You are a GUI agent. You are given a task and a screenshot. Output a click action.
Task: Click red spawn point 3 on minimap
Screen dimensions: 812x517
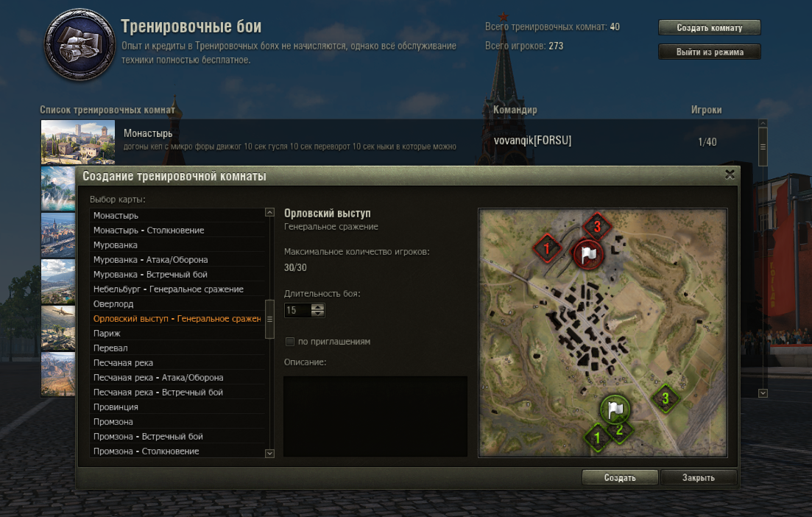point(597,226)
